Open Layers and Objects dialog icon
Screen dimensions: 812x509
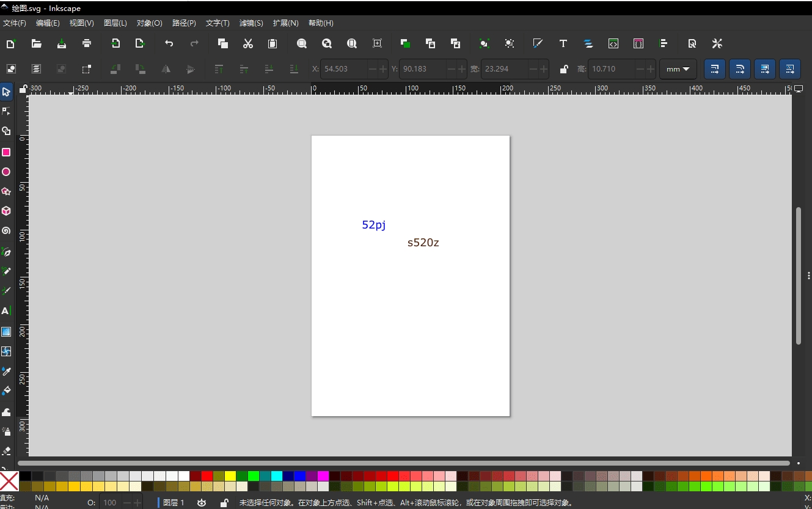coord(588,43)
